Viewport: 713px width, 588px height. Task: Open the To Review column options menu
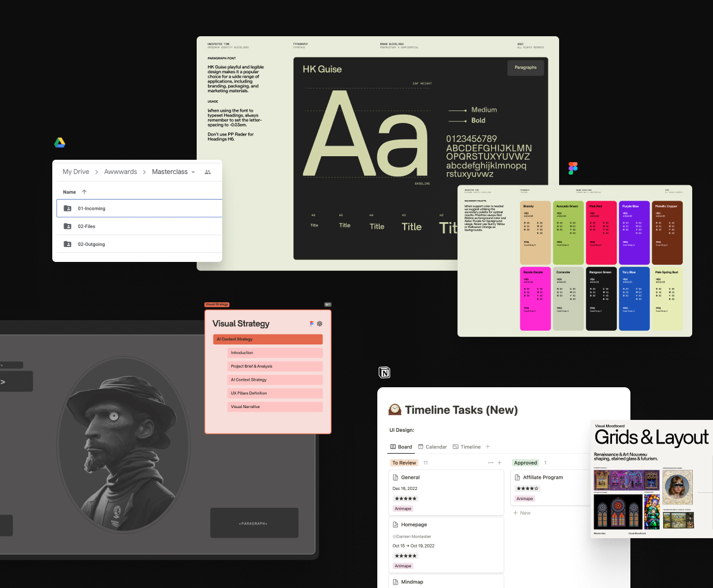[491, 462]
